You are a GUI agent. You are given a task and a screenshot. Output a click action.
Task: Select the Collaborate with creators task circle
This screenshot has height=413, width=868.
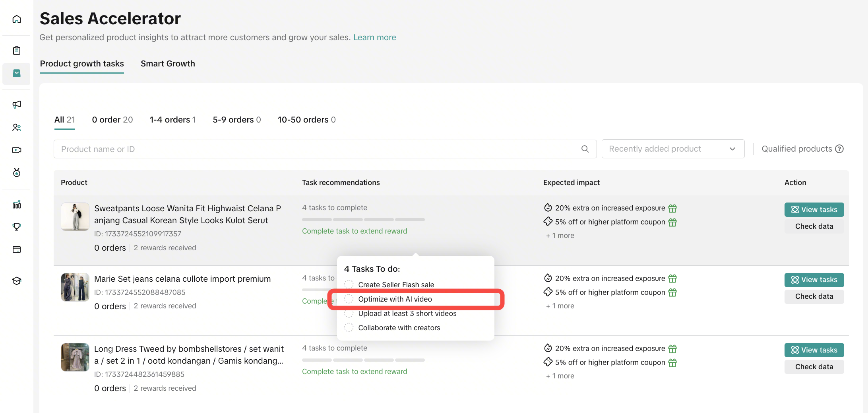[x=349, y=327]
